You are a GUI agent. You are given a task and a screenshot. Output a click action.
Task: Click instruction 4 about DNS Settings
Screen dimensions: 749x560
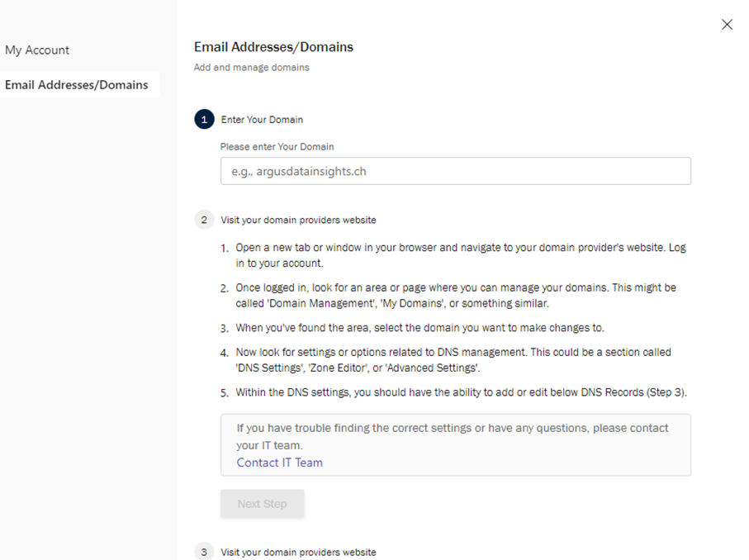coord(453,359)
